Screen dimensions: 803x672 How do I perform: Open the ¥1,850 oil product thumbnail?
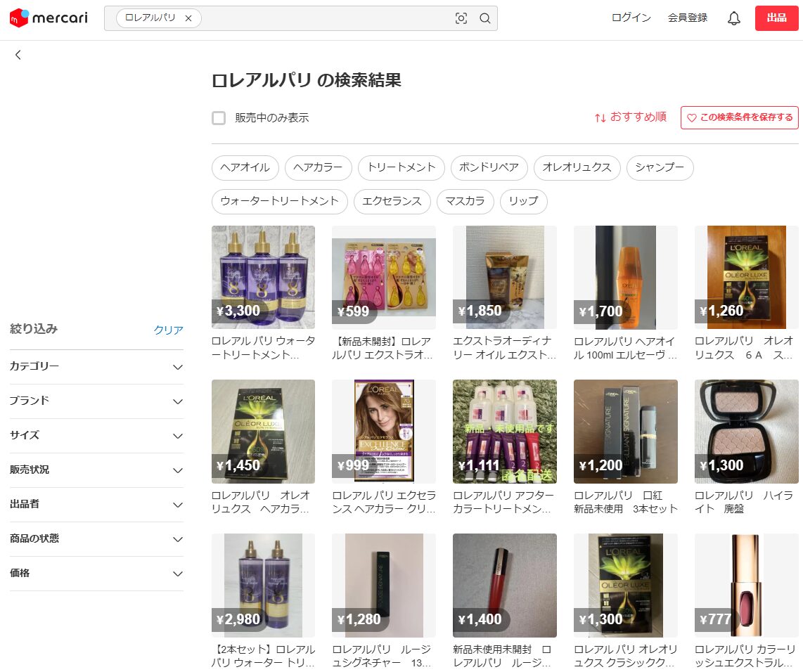point(505,277)
